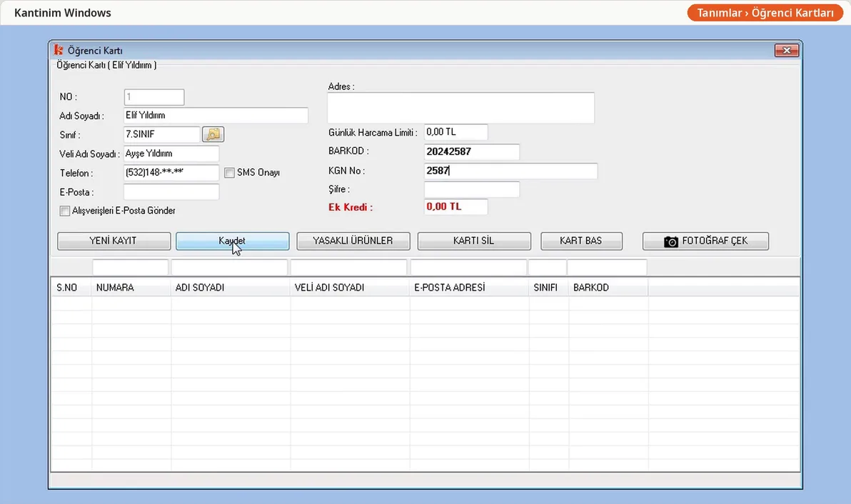Focus the NO field
851x504 pixels.
(154, 97)
